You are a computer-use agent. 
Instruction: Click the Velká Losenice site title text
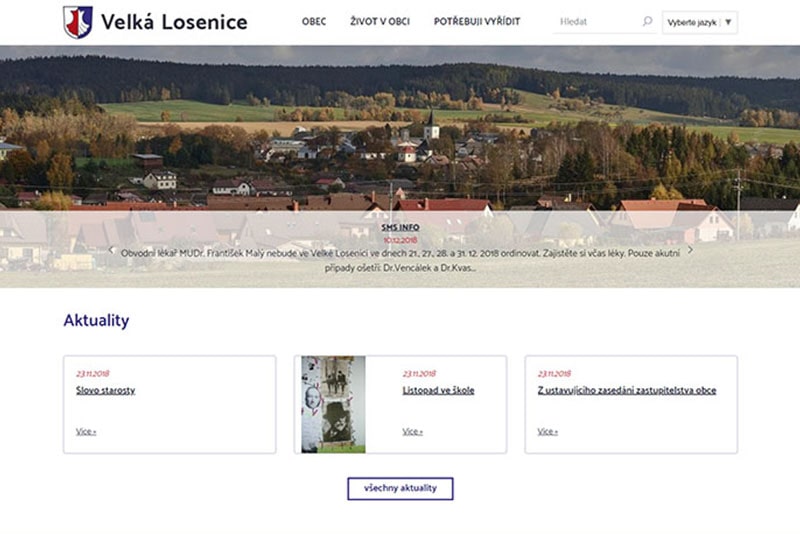[x=174, y=22]
